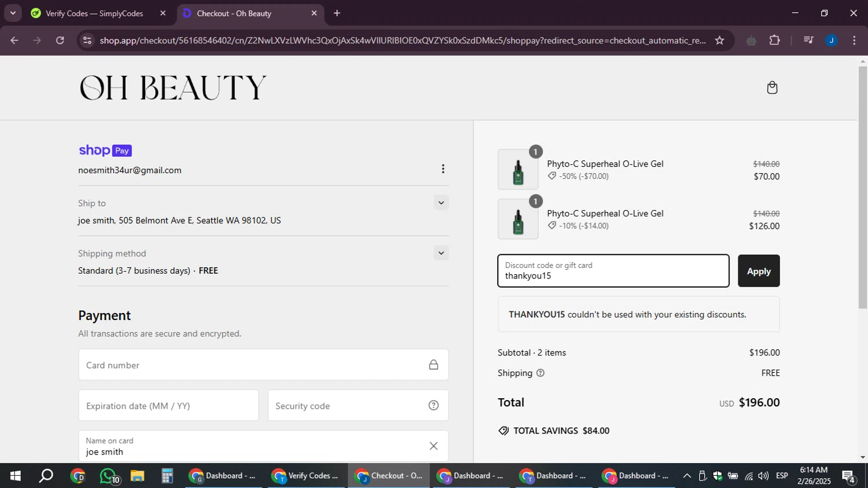
Task: Open the media control icon
Action: (808, 41)
